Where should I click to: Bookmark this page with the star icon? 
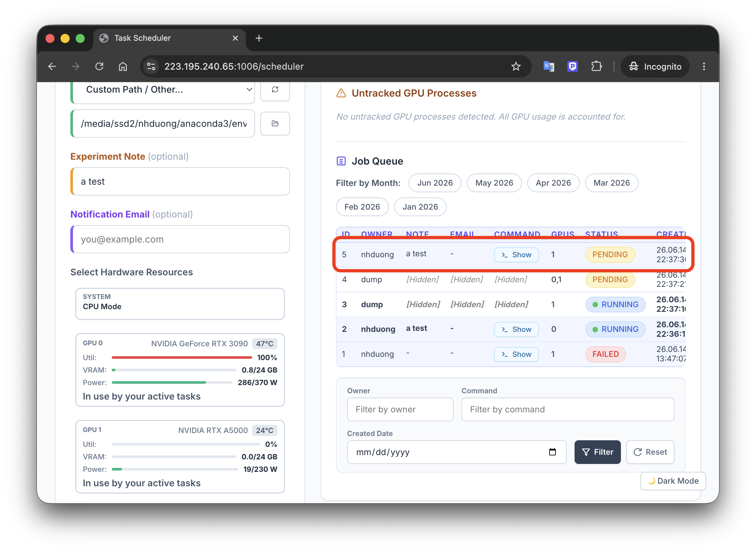pos(516,66)
